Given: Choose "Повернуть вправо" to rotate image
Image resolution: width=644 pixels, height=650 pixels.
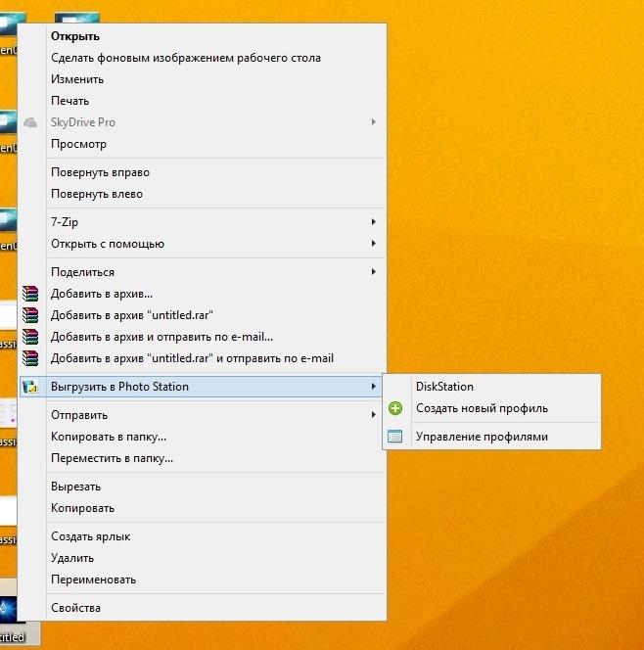Looking at the screenshot, I should click(100, 172).
